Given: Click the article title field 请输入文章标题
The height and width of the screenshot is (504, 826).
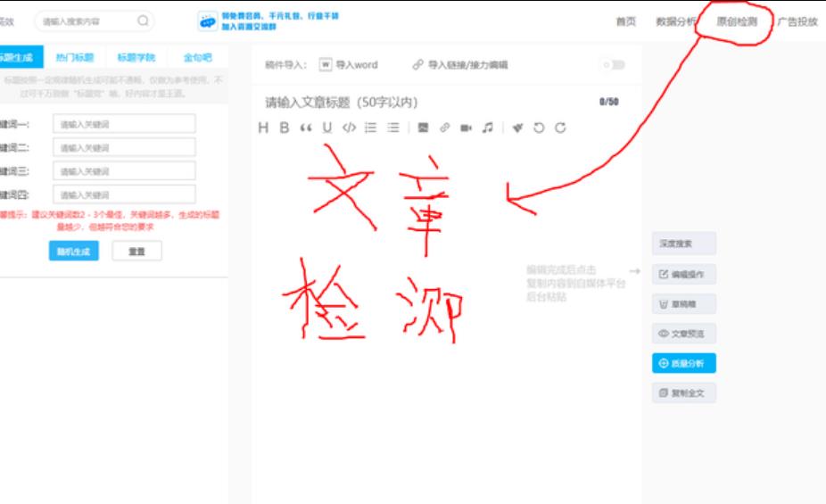Looking at the screenshot, I should [342, 102].
